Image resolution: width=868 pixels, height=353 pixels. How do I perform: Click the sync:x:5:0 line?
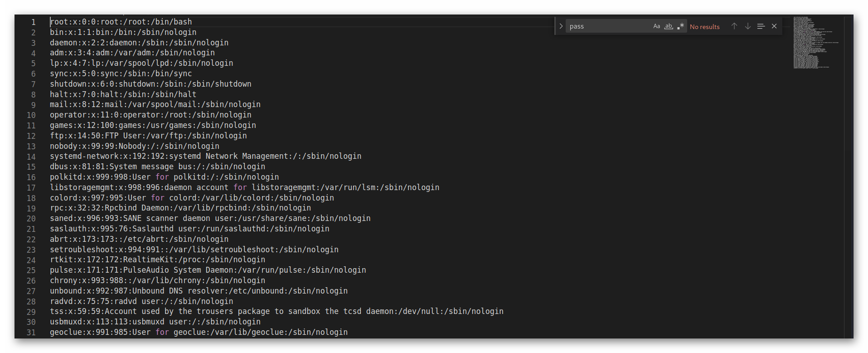point(121,74)
